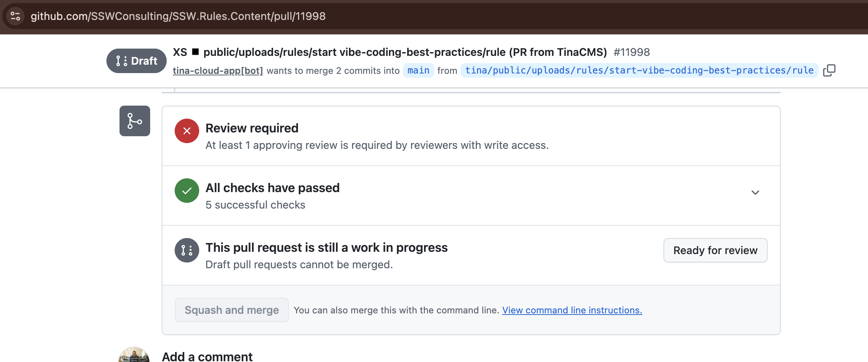Focus the github.com URL address bar
Image resolution: width=868 pixels, height=362 pixels.
click(x=178, y=16)
